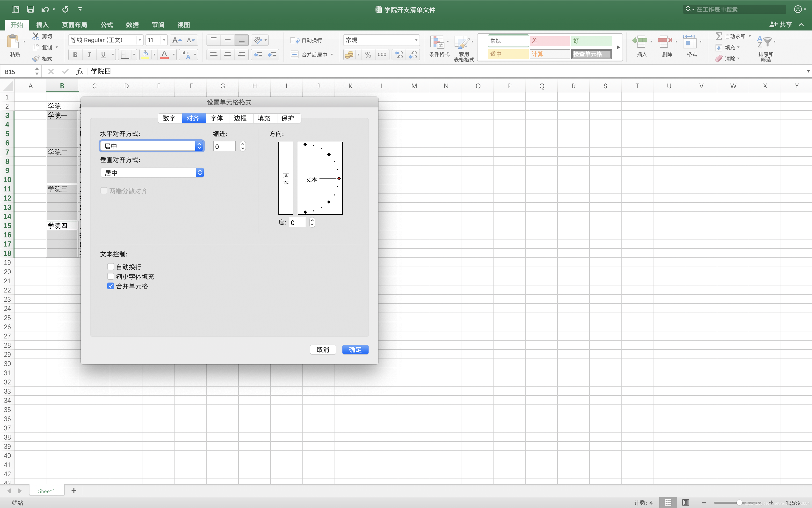Viewport: 812px width, 508px height.
Task: Click the Save icon in title bar
Action: click(30, 9)
